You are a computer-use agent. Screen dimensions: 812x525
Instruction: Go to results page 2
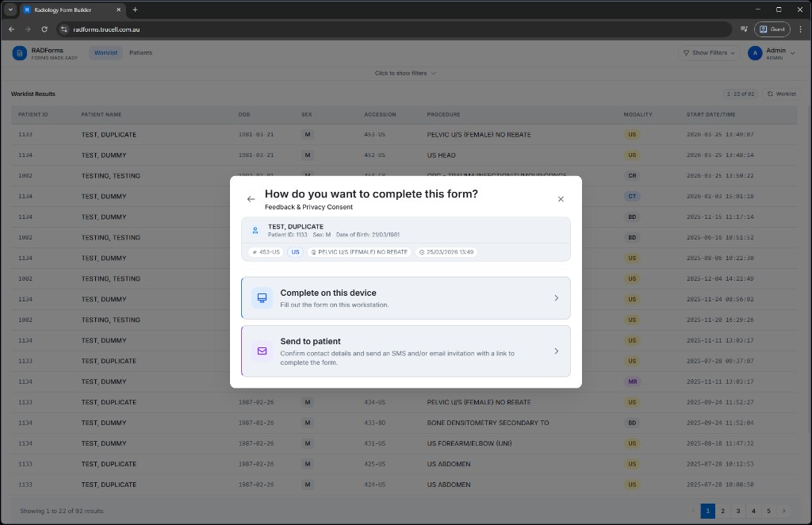[723, 511]
